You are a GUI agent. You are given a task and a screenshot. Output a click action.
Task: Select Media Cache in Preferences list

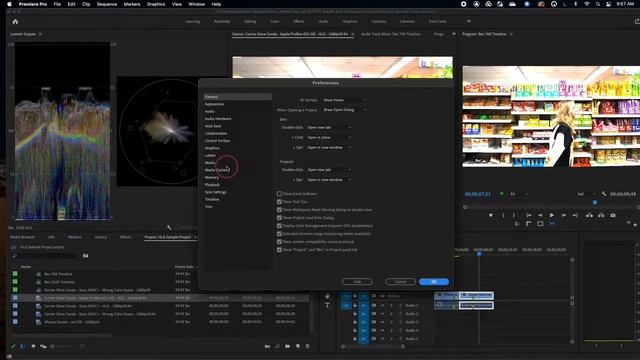217,170
